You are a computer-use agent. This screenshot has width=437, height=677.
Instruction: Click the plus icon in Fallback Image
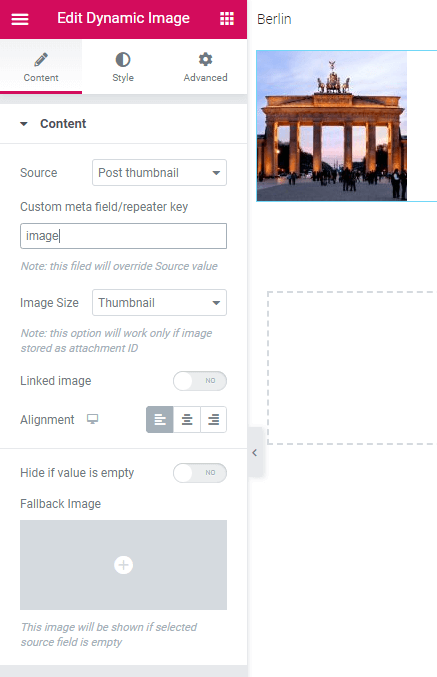click(124, 565)
